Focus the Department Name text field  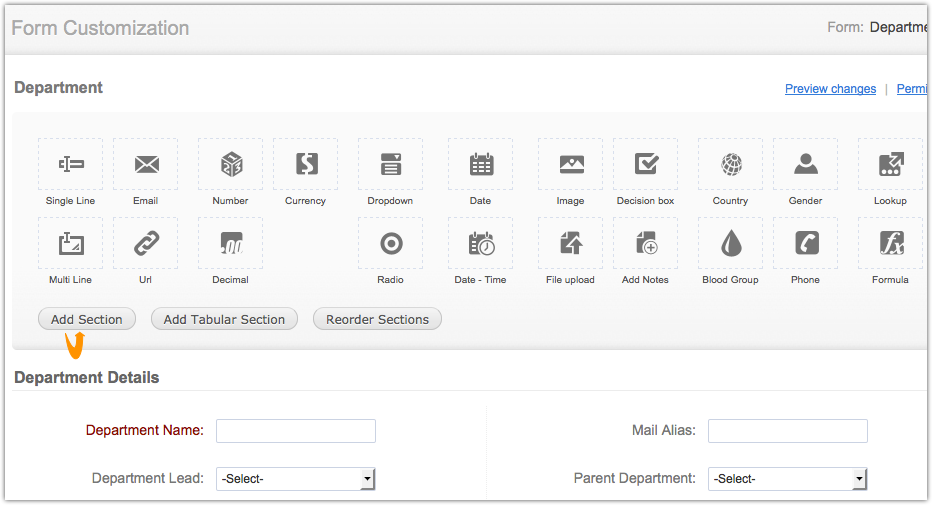click(296, 431)
